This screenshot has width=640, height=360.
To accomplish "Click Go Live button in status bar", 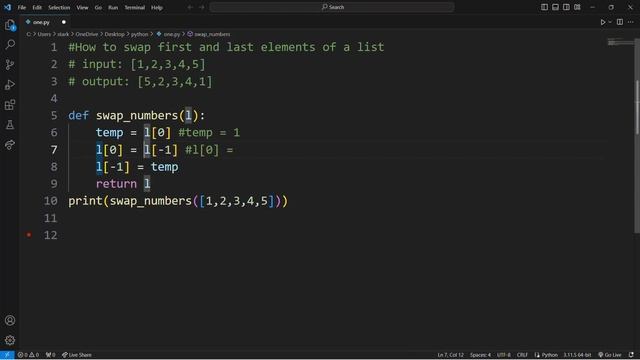I will point(610,355).
